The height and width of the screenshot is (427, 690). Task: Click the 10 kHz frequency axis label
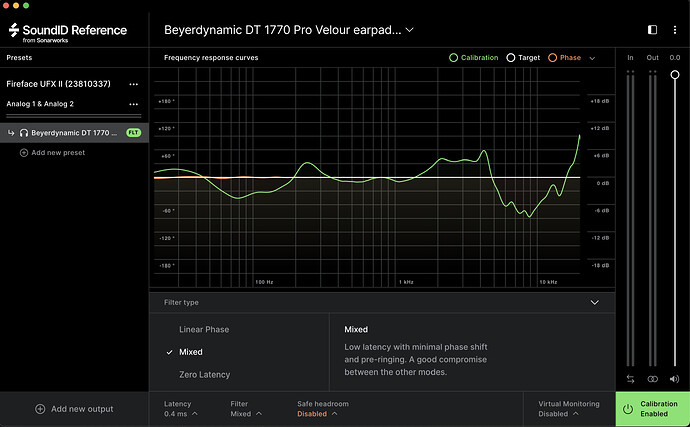548,282
